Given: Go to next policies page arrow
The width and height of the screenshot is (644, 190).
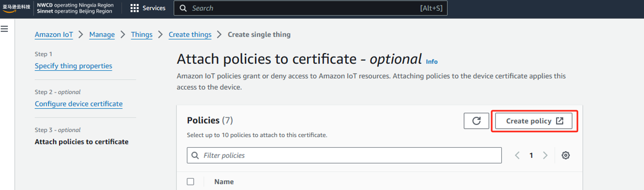Looking at the screenshot, I should tap(545, 155).
